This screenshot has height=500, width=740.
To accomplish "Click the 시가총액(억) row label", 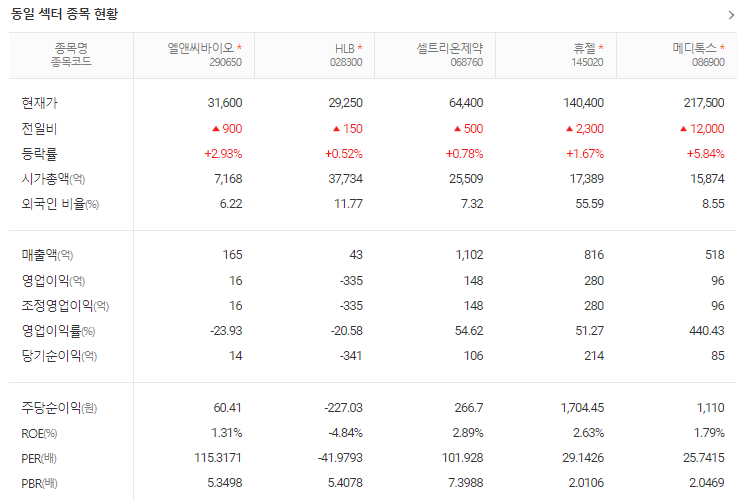I will coord(53,178).
